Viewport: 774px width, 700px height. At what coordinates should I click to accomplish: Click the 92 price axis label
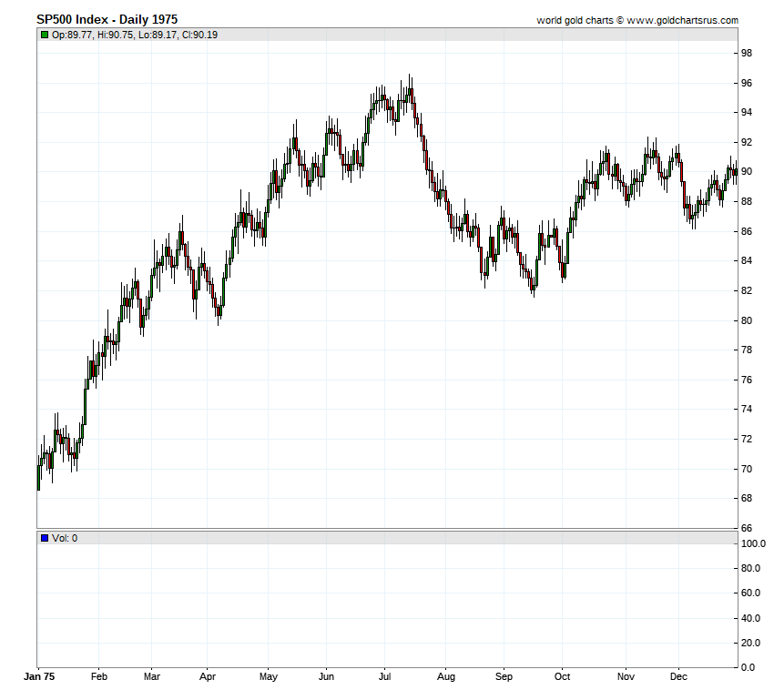click(747, 142)
